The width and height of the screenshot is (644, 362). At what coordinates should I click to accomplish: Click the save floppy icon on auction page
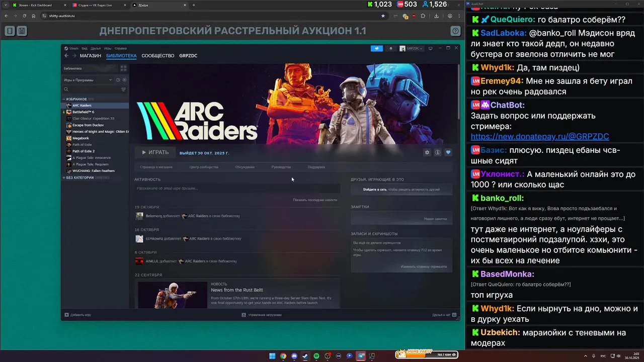point(22,31)
